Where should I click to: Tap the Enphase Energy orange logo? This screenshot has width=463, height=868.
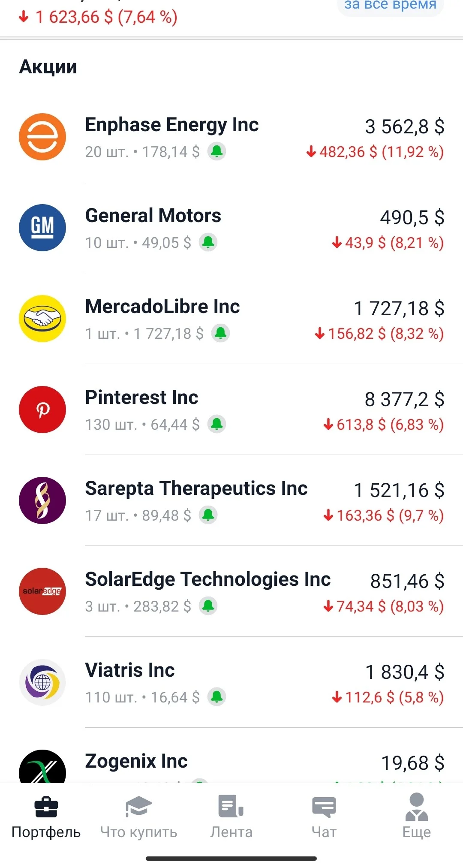[42, 137]
